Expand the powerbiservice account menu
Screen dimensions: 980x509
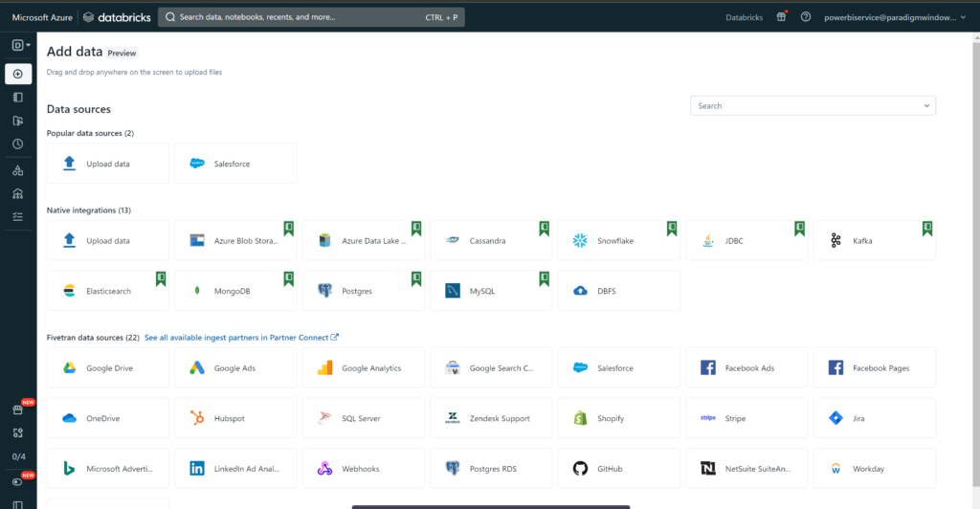click(895, 17)
